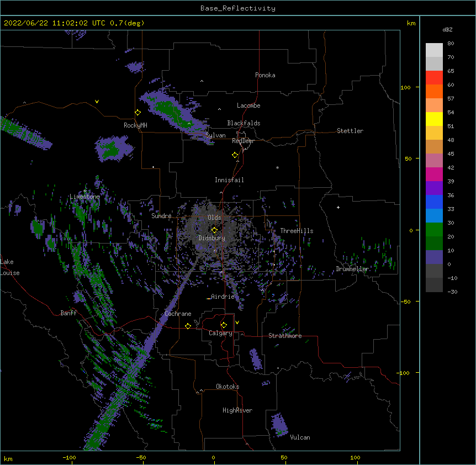Click the Stettler label
The image size is (476, 465).
[350, 131]
